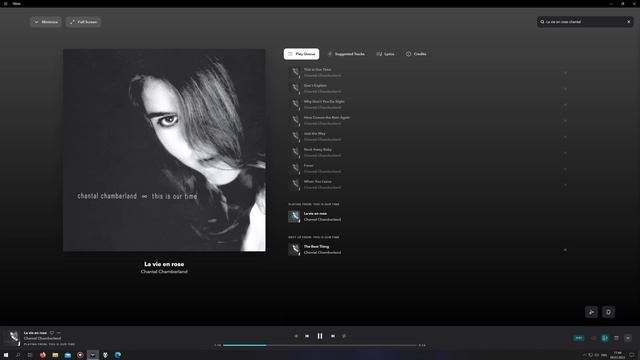Pick the 'When You Leave' track
This screenshot has width=640, height=360.
coord(428,184)
